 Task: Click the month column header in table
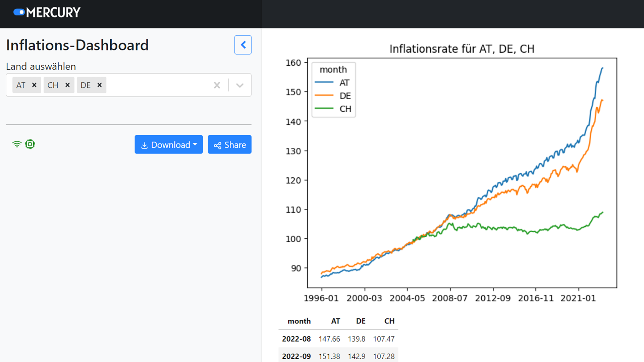tap(299, 321)
